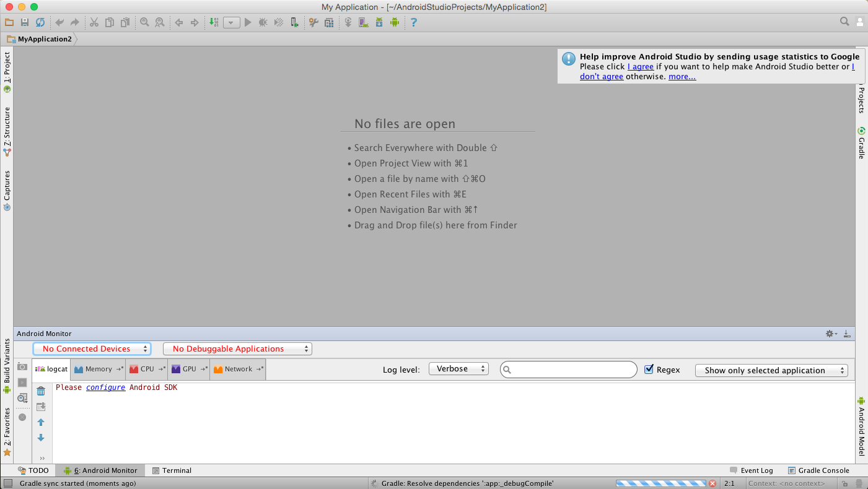Switch to the Network tab
The width and height of the screenshot is (868, 489).
coord(238,369)
